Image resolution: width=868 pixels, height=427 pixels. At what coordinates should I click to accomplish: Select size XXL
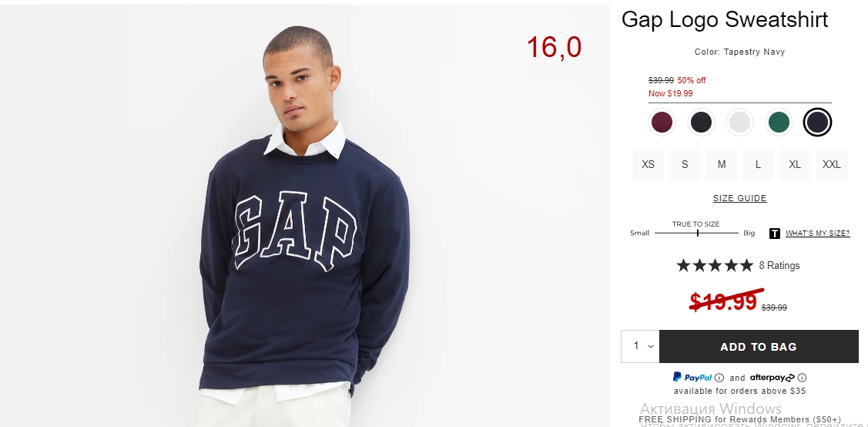(832, 164)
